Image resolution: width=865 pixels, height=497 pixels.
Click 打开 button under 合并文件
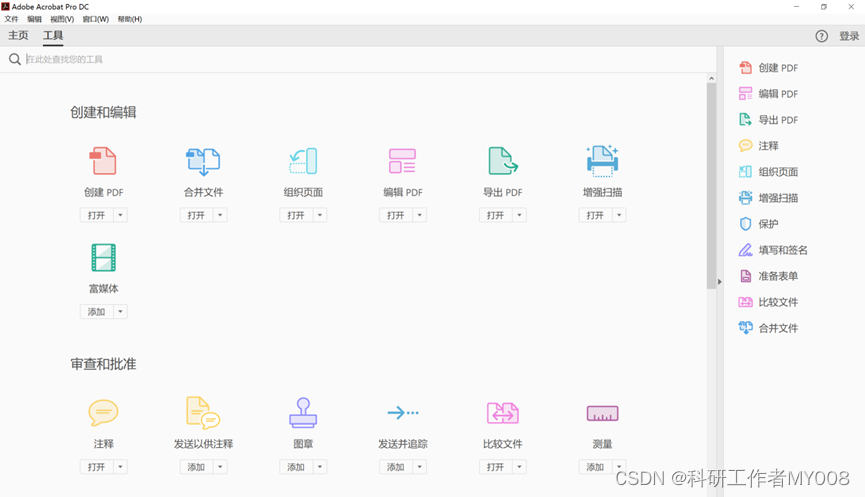point(196,215)
